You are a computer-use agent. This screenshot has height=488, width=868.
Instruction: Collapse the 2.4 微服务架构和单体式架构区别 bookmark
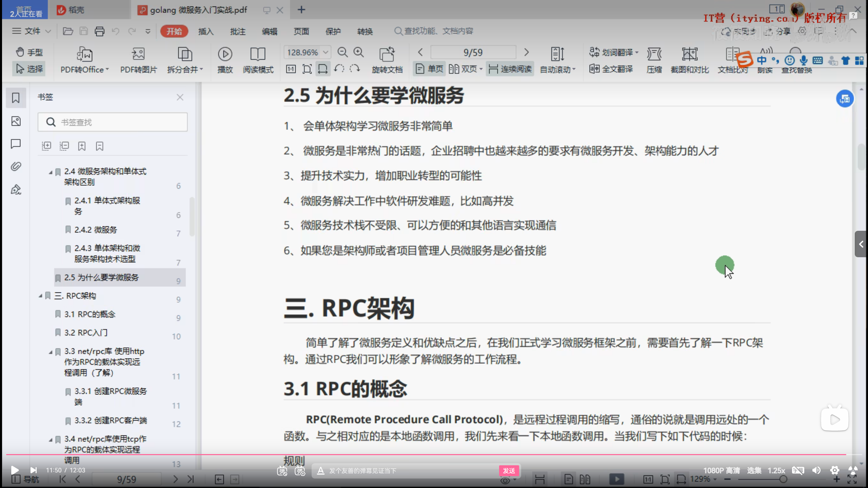click(x=51, y=172)
